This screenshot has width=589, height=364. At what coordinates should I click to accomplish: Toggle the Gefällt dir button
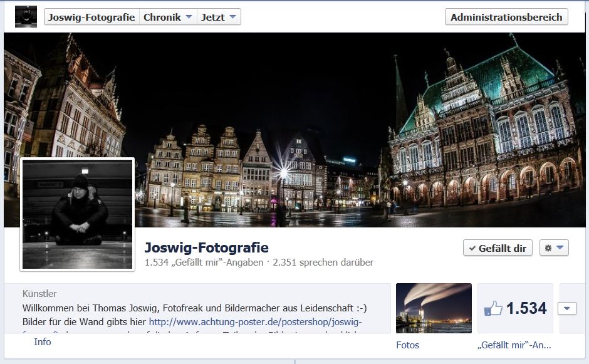pyautogui.click(x=498, y=248)
